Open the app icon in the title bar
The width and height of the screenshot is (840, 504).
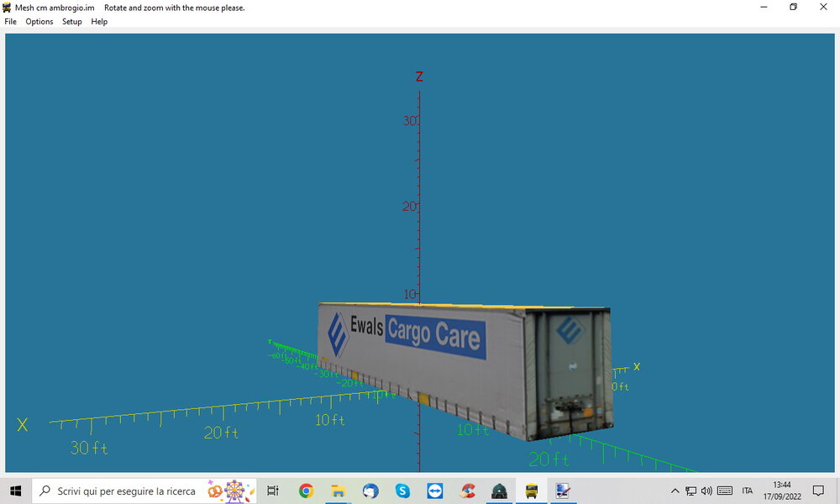point(7,8)
